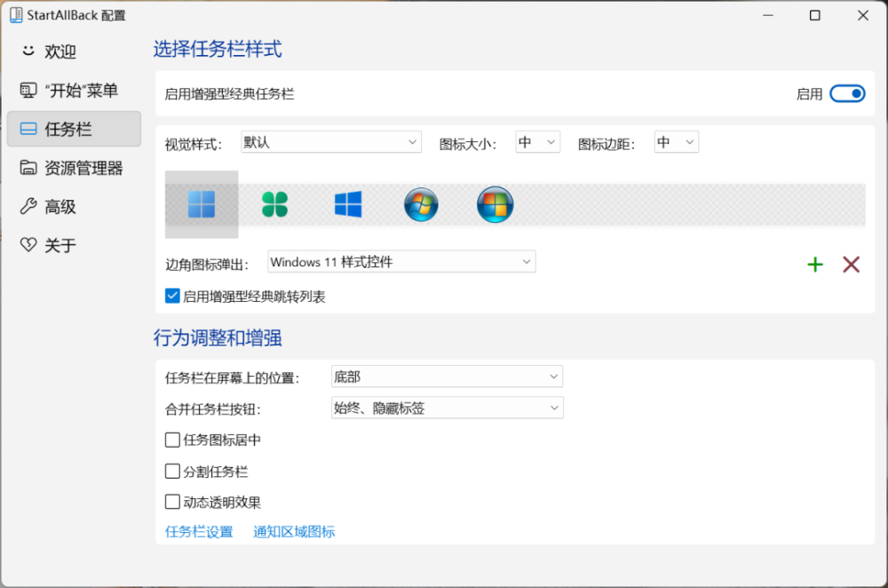Close the StartAllBack 配置 window
Image resolution: width=888 pixels, height=588 pixels.
tap(862, 15)
